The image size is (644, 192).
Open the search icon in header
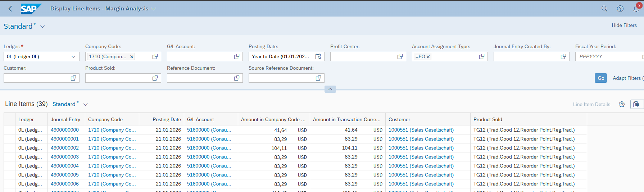click(x=604, y=9)
